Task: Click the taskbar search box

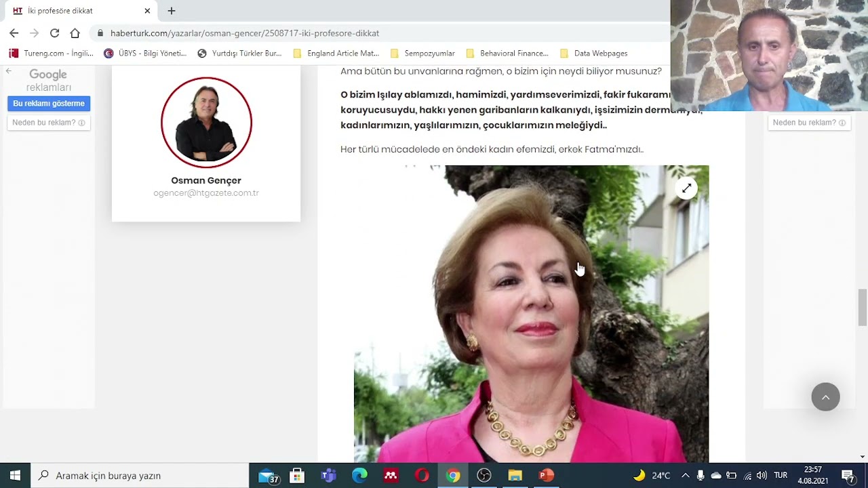Action: (140, 476)
